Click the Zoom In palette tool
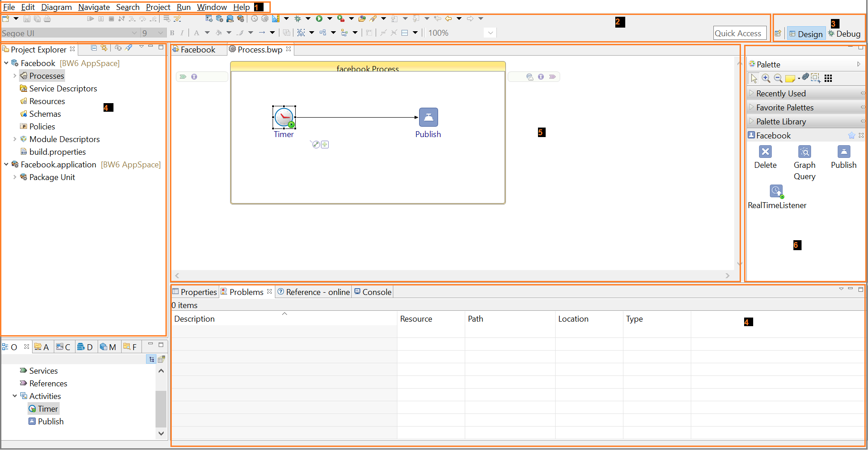Image resolution: width=868 pixels, height=451 pixels. point(766,78)
